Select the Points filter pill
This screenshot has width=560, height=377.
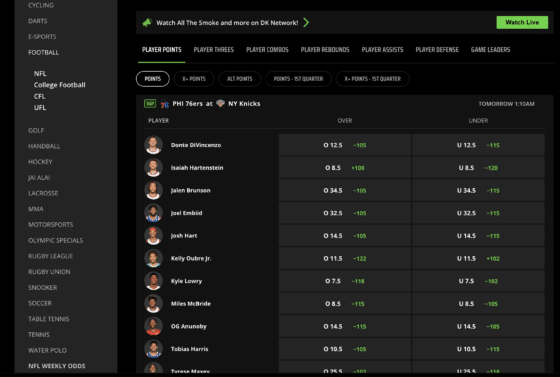coord(153,79)
